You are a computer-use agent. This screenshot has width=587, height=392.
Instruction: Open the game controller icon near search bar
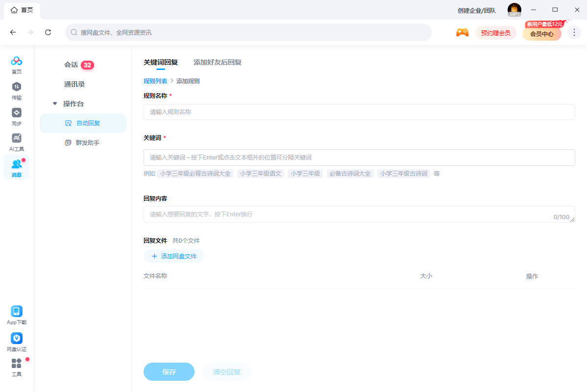pyautogui.click(x=462, y=32)
